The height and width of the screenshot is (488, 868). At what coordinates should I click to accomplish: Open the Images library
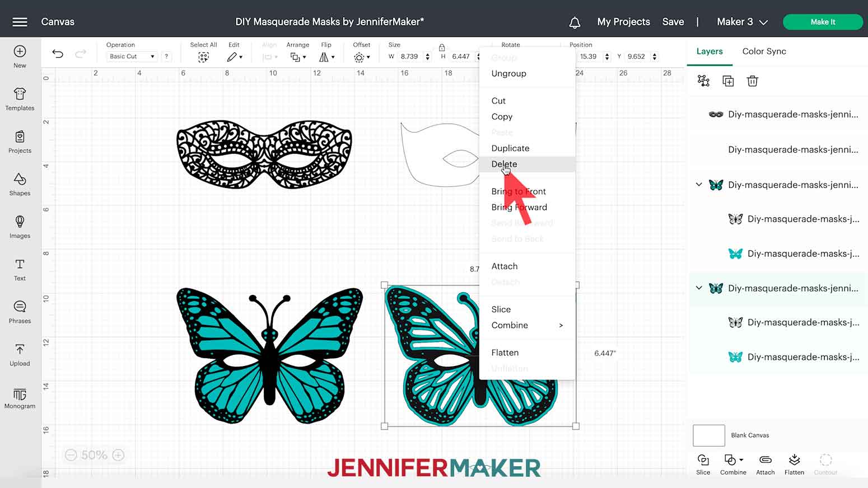[20, 227]
